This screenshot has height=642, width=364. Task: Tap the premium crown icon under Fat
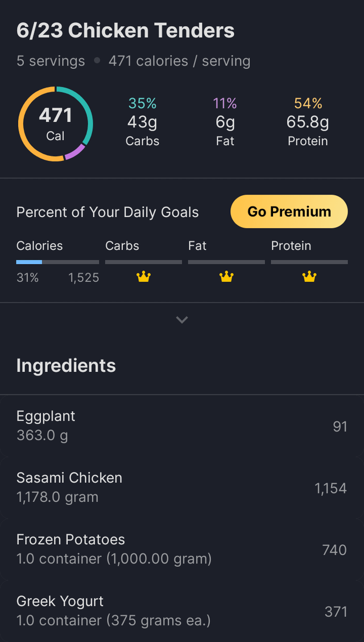click(226, 277)
